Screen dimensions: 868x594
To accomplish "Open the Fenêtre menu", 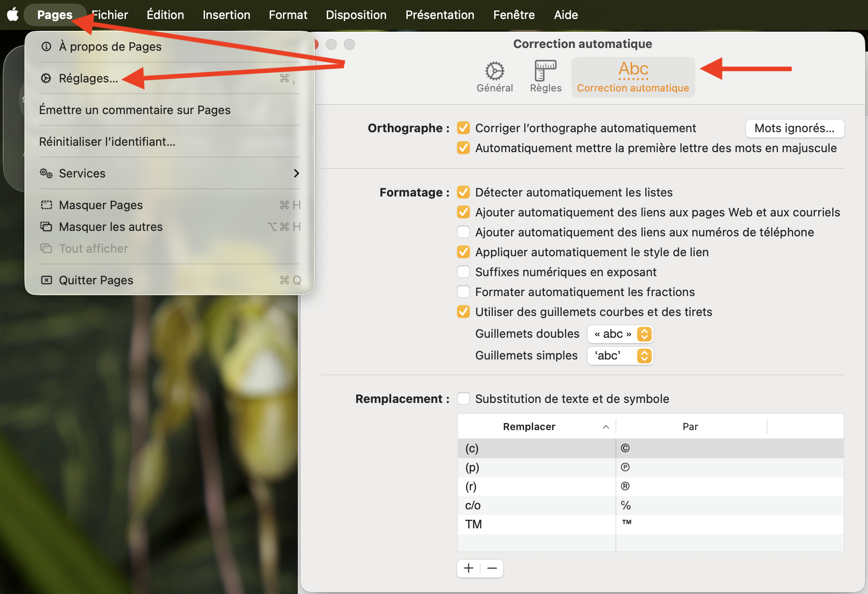I will pyautogui.click(x=514, y=15).
